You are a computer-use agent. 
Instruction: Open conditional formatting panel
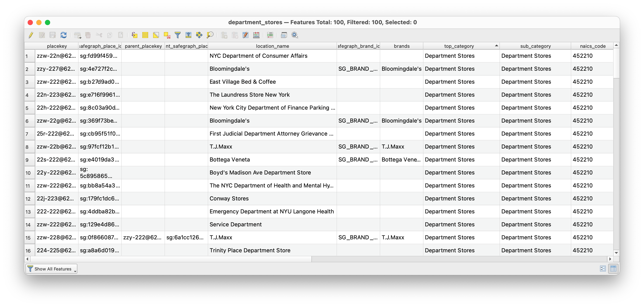(270, 35)
